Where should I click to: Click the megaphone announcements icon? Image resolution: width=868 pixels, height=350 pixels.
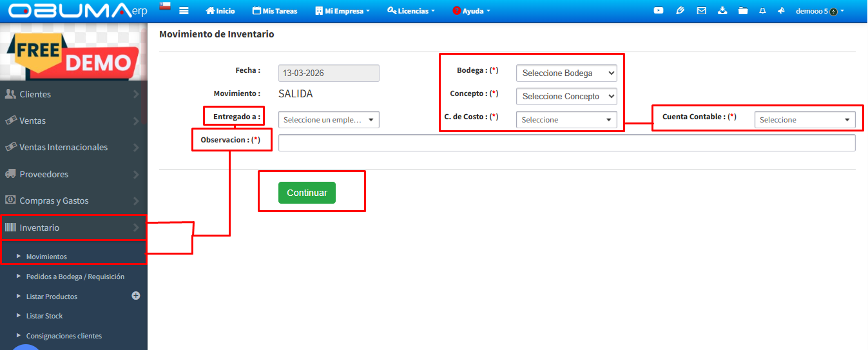(x=781, y=11)
